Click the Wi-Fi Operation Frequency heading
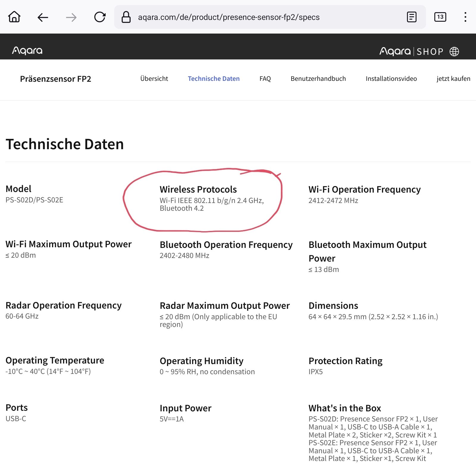 [364, 189]
